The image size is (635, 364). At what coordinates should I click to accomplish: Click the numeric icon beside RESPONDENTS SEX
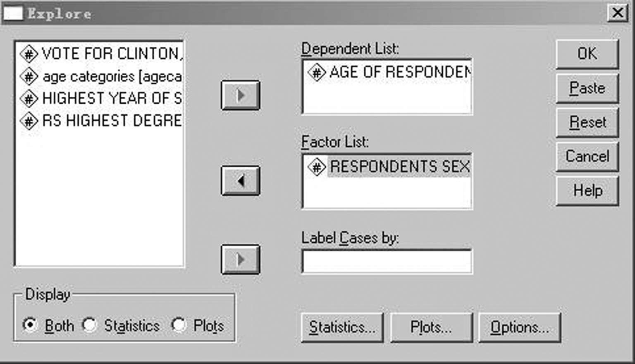tap(317, 167)
